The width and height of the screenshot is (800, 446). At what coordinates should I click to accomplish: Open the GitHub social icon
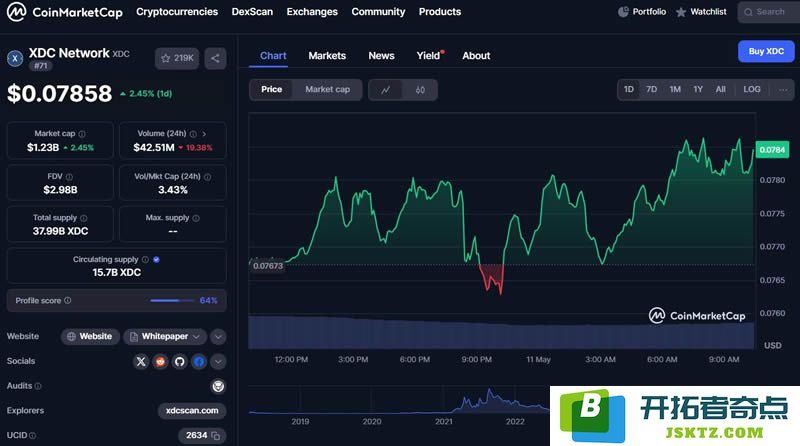180,362
